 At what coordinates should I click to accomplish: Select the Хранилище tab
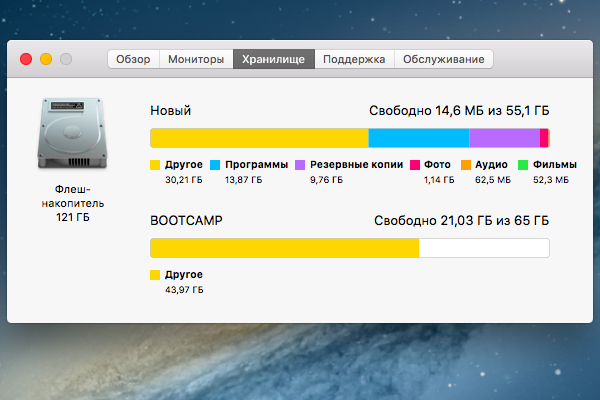(x=274, y=59)
